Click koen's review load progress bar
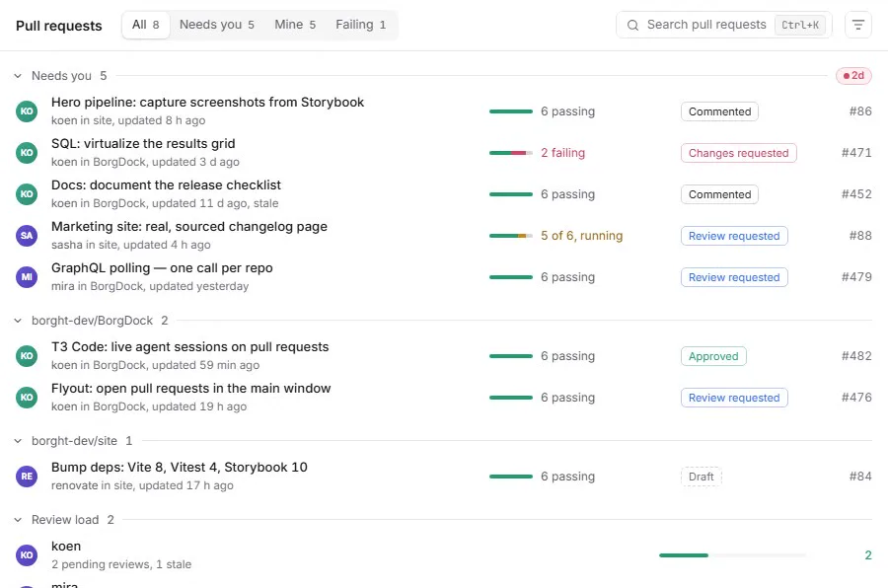This screenshot has height=588, width=888. click(732, 555)
